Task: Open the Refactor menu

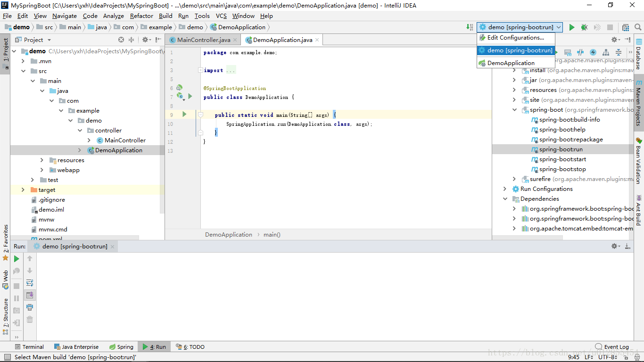Action: click(141, 16)
